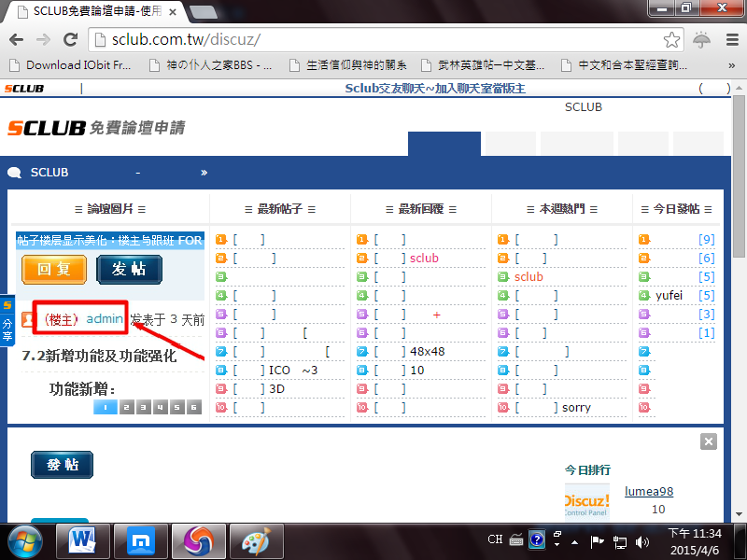This screenshot has height=560, width=747.
Task: Open the SCLUB breadcrumb link
Action: (x=49, y=173)
